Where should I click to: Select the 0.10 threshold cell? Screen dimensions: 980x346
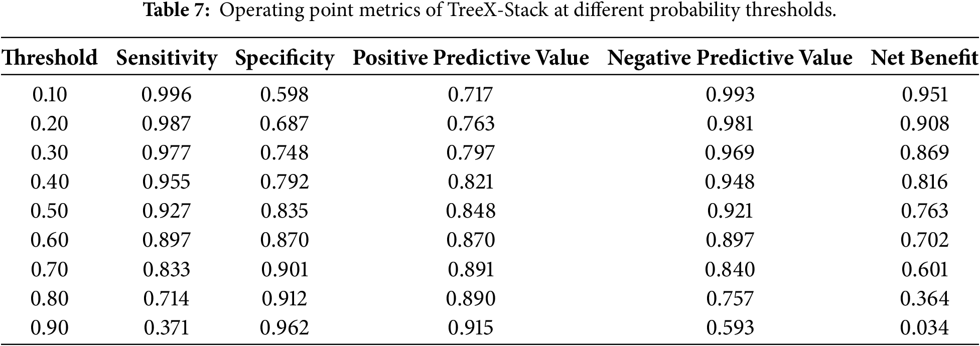50,95
